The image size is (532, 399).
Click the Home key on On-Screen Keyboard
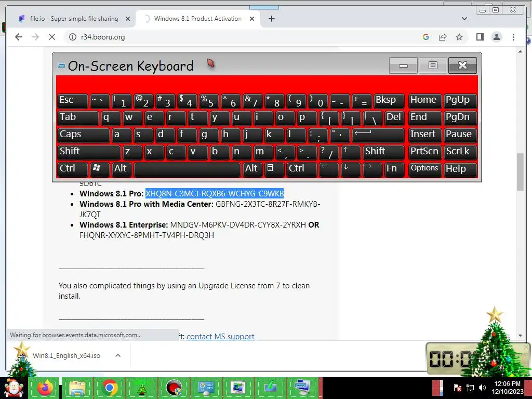pyautogui.click(x=425, y=101)
